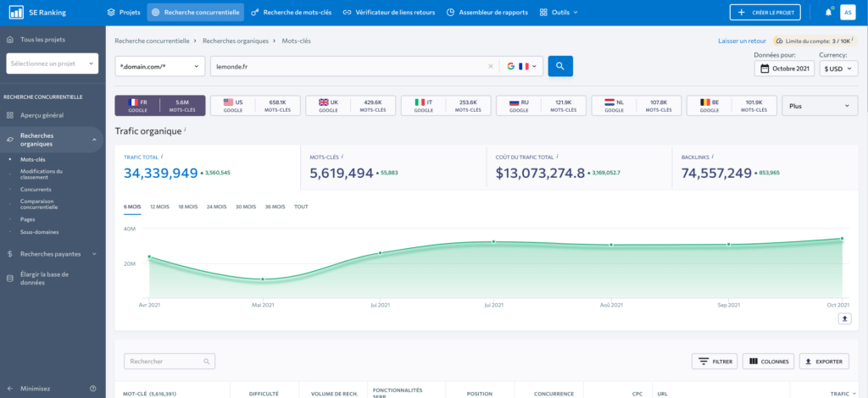This screenshot has width=868, height=398.
Task: Click the COLONNES button
Action: point(768,362)
